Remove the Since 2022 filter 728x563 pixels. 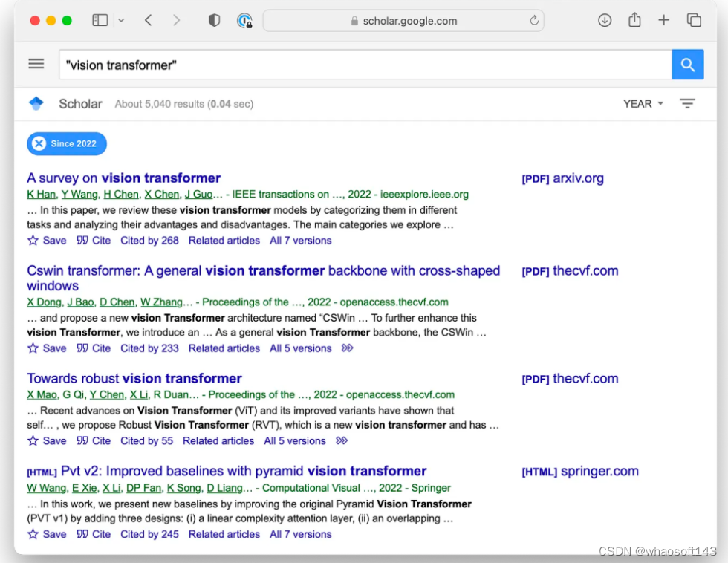point(39,143)
